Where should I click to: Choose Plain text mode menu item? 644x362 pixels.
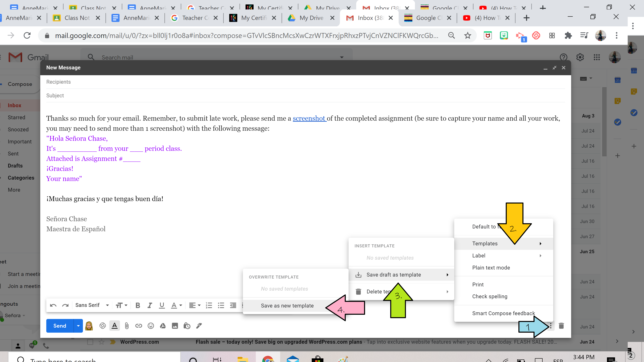pos(491,267)
